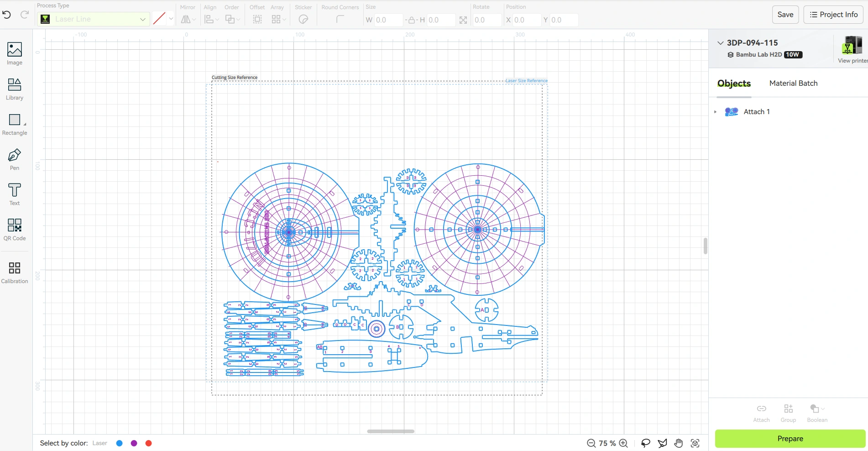Viewport: 868px width, 451px height.
Task: Select objects by red color
Action: click(x=149, y=443)
